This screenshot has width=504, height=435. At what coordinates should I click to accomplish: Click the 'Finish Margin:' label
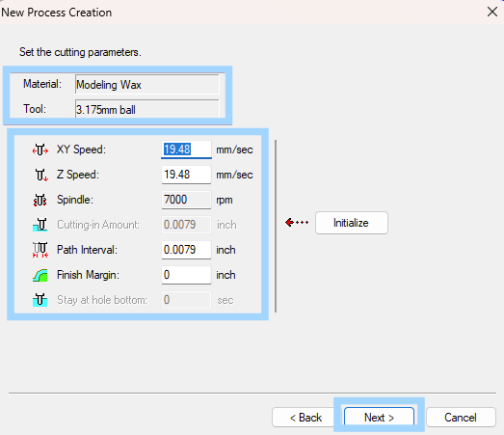point(88,275)
